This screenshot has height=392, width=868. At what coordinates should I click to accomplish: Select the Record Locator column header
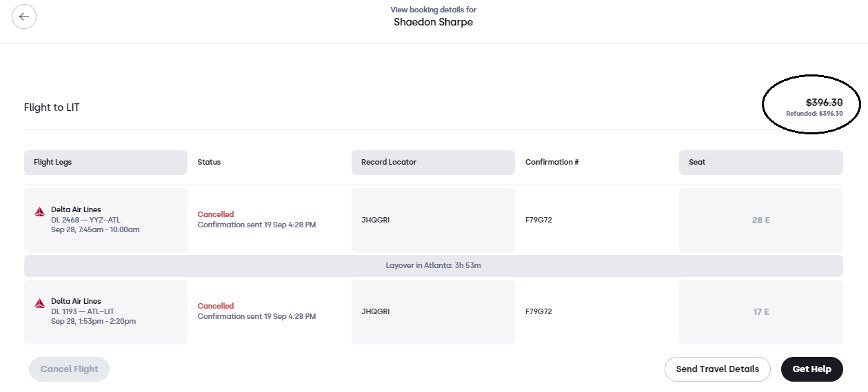point(433,163)
